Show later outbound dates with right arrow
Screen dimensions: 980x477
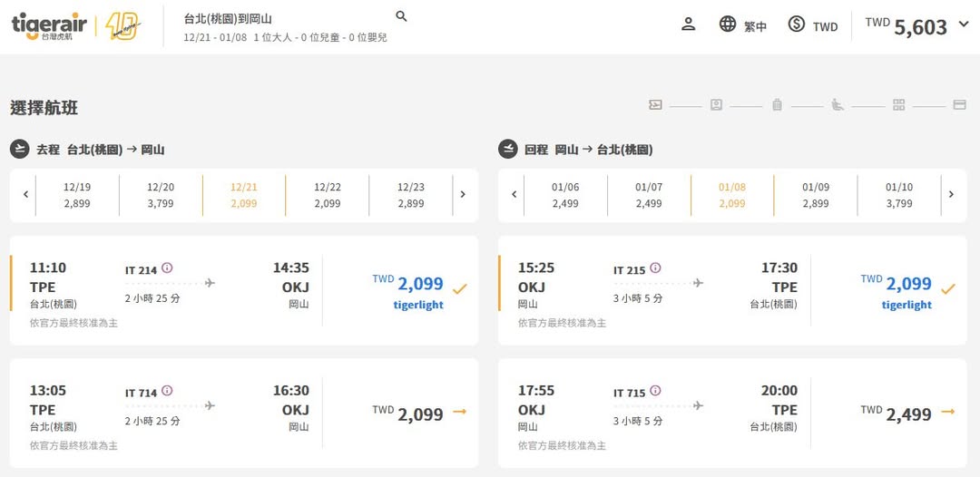pyautogui.click(x=463, y=194)
